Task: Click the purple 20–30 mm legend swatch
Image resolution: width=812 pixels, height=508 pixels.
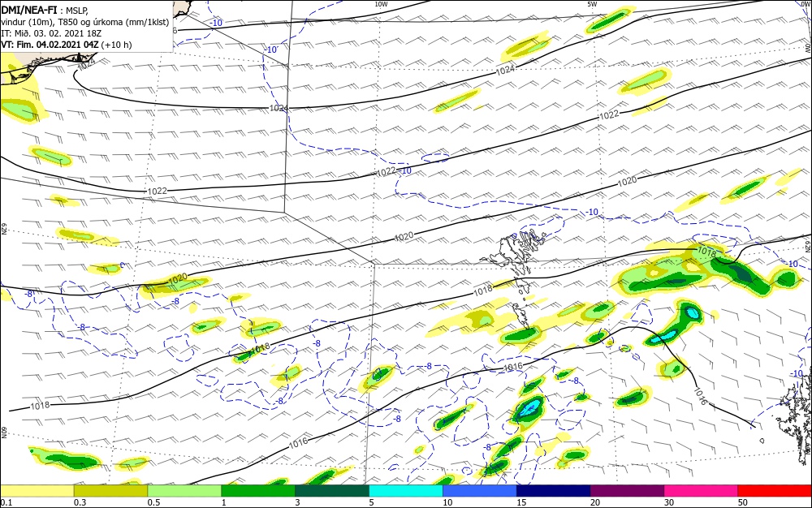Action: pyautogui.click(x=627, y=491)
